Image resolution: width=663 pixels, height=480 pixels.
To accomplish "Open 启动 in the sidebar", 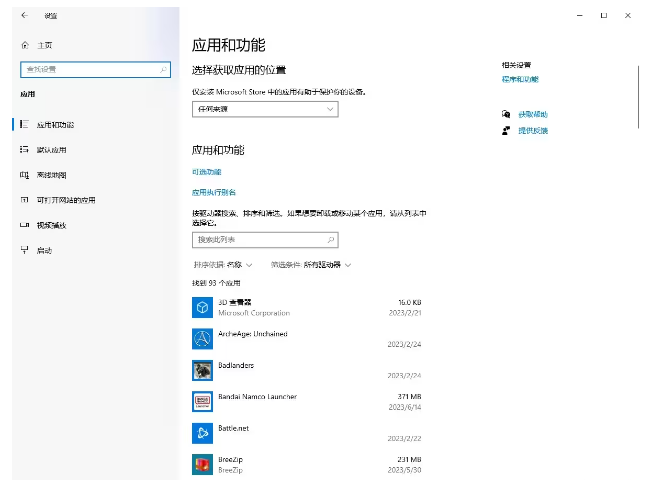I will point(95,250).
